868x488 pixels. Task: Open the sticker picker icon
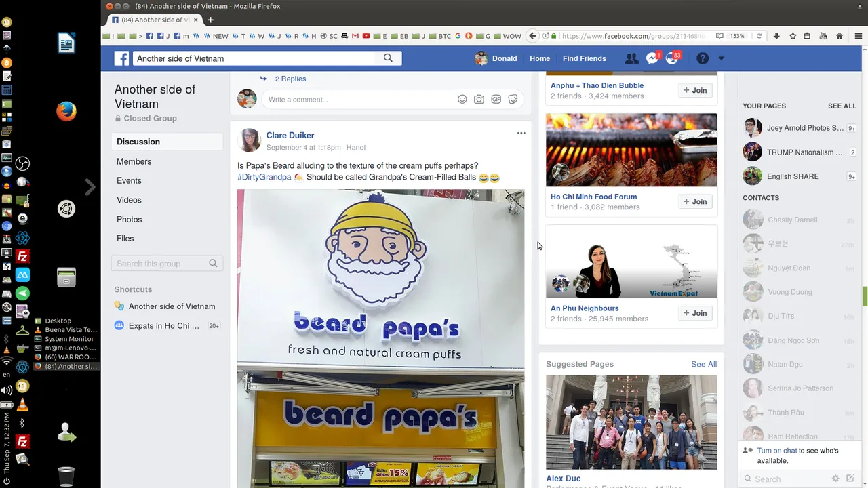(513, 99)
